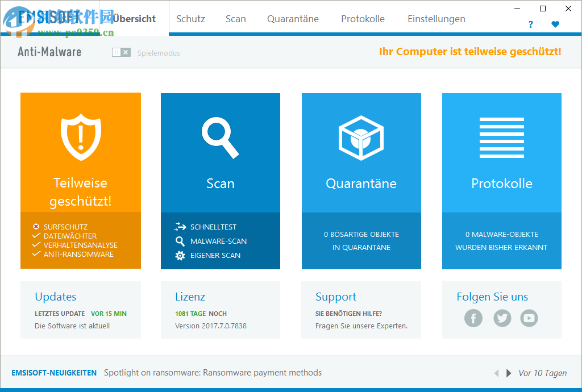Open help via the question mark icon
The width and height of the screenshot is (582, 392).
530,25
